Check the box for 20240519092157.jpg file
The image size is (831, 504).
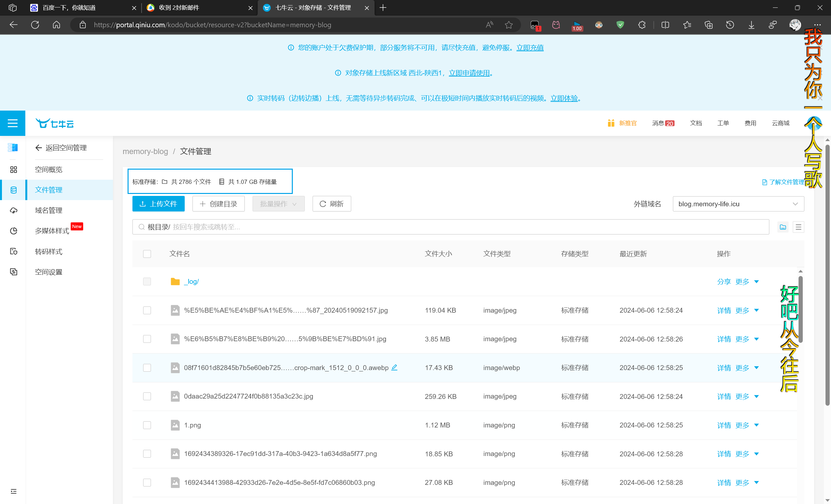147,310
